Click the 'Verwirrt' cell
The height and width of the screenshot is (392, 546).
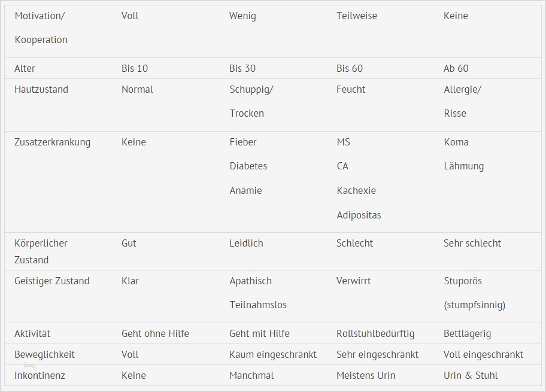[x=354, y=281]
